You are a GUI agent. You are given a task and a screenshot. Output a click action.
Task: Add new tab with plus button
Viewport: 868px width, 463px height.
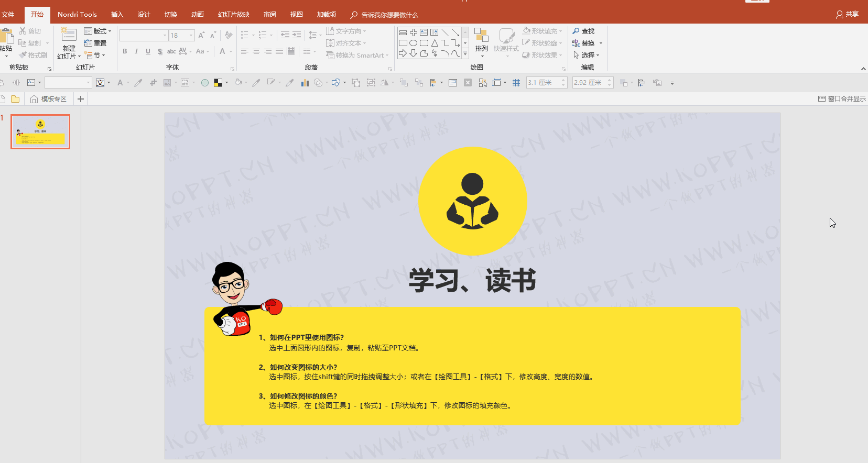(81, 98)
